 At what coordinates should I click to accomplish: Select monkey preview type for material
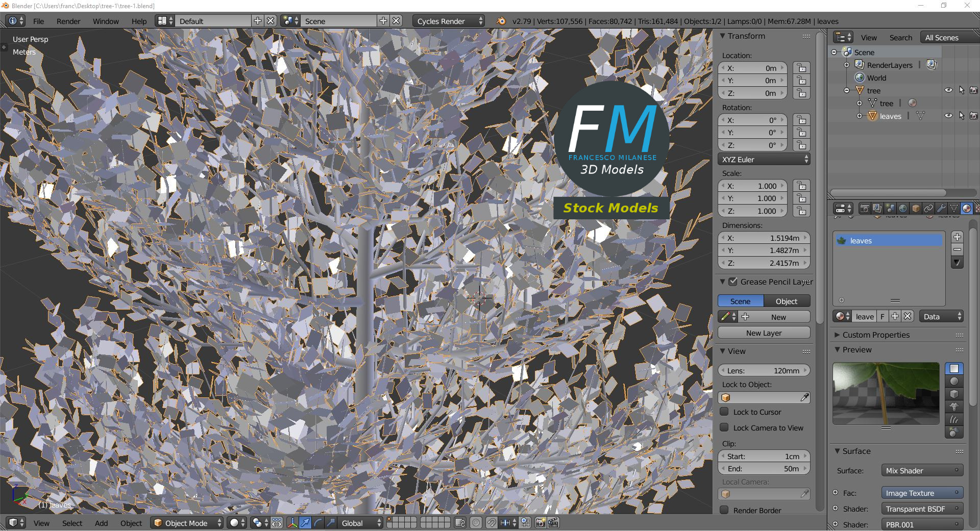(x=954, y=407)
